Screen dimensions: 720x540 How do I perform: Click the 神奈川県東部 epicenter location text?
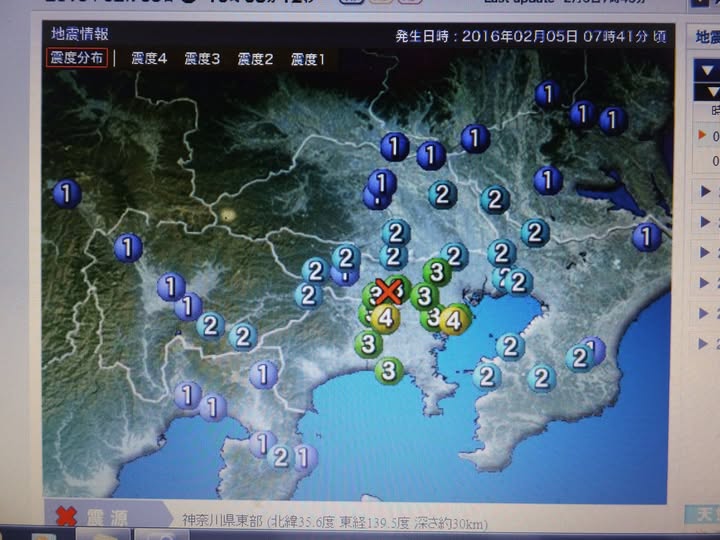(224, 521)
